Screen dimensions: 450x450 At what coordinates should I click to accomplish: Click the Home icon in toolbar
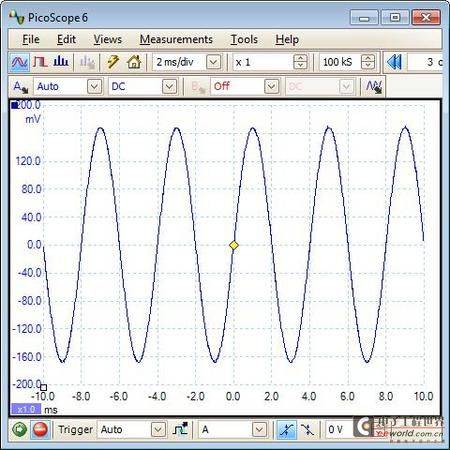click(x=134, y=62)
